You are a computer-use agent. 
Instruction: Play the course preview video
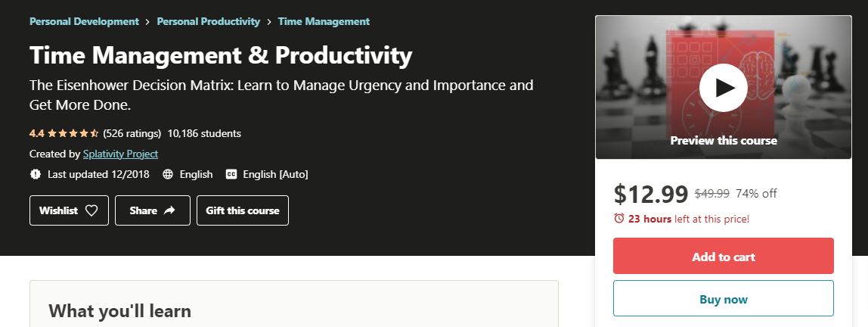tap(724, 87)
